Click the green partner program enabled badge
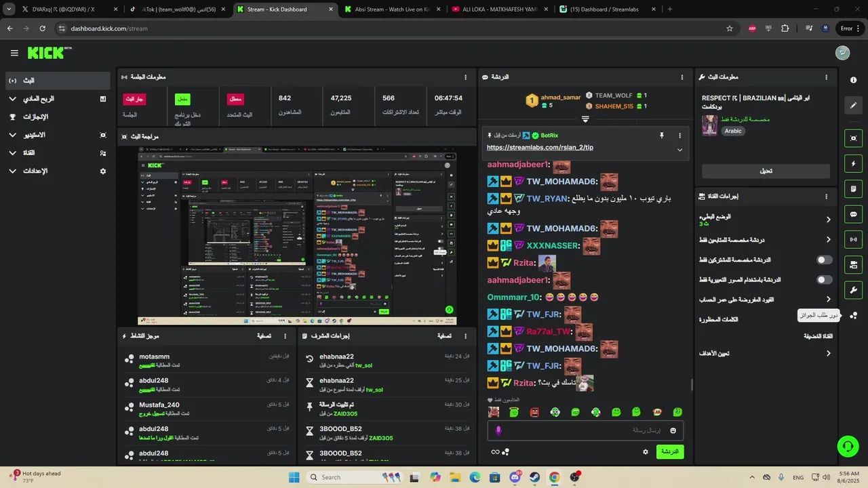The height and width of the screenshot is (488, 868). pos(182,99)
